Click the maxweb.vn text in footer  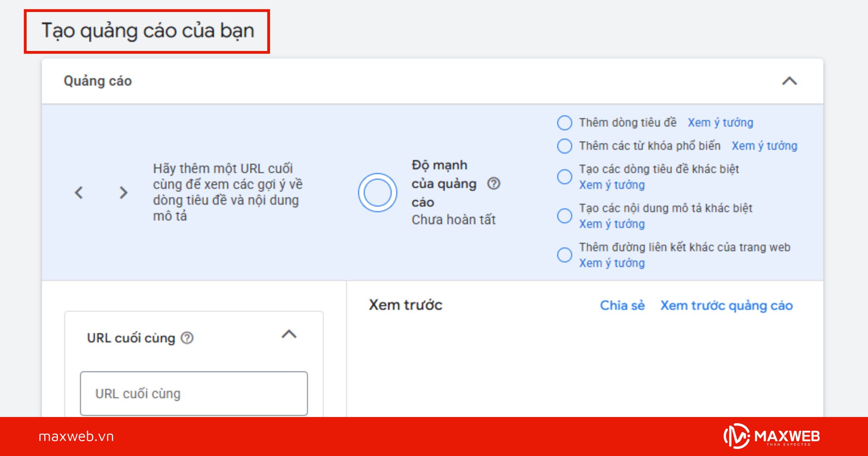76,437
